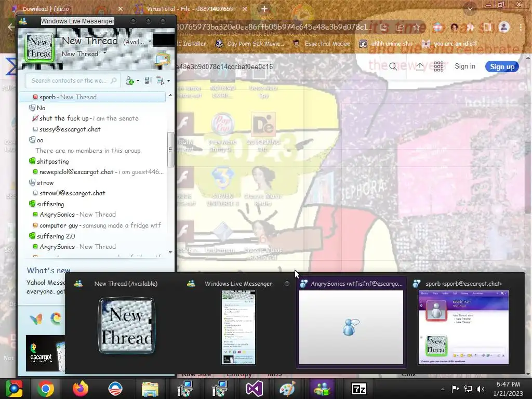Select the New Thread (Available) preview thumbnail
Screen dimensions: 532x399
[126, 326]
